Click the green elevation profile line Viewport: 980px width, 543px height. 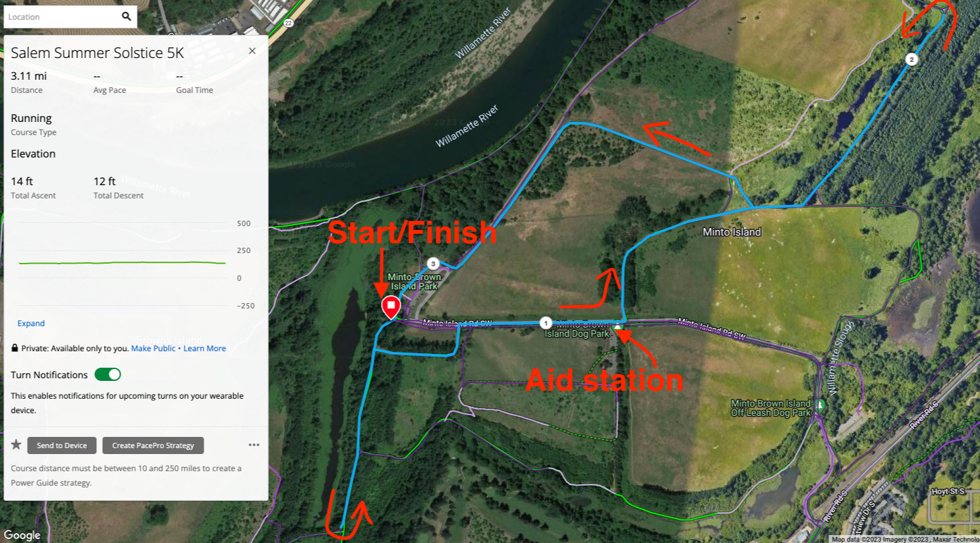[x=122, y=263]
